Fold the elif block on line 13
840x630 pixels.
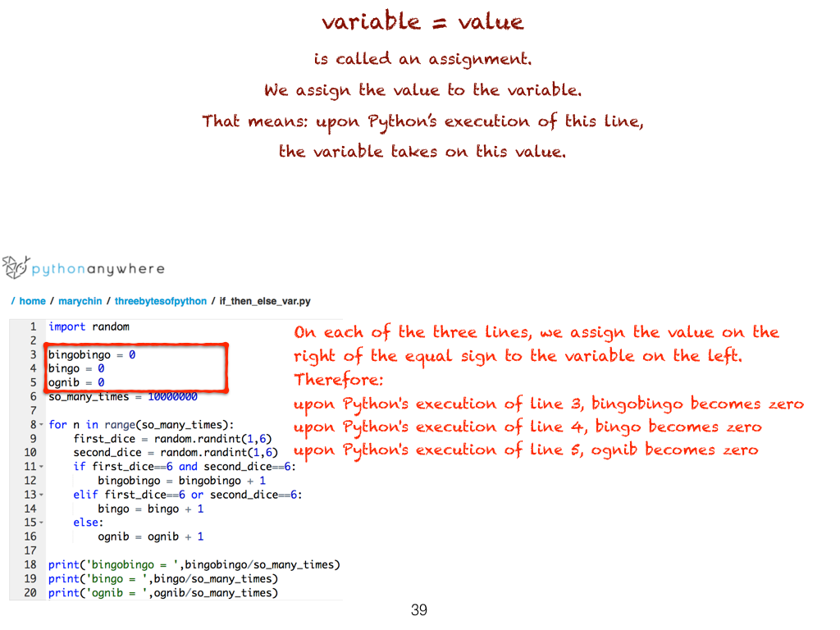40,495
